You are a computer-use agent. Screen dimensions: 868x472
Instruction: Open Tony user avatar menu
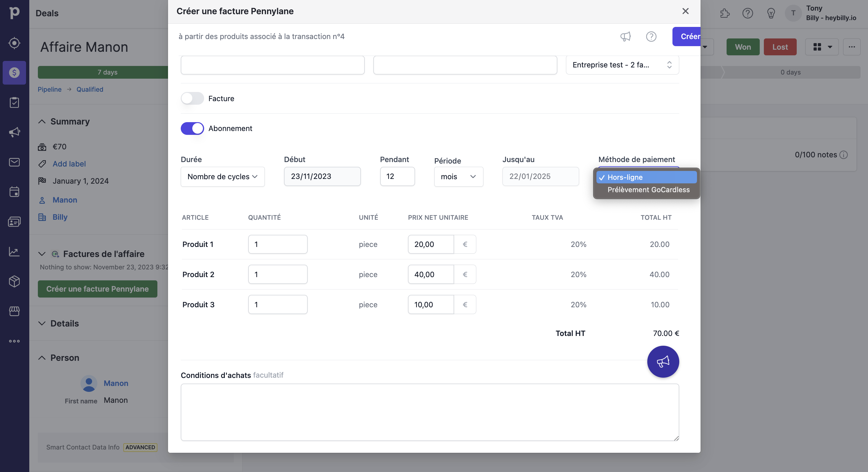[x=793, y=13]
